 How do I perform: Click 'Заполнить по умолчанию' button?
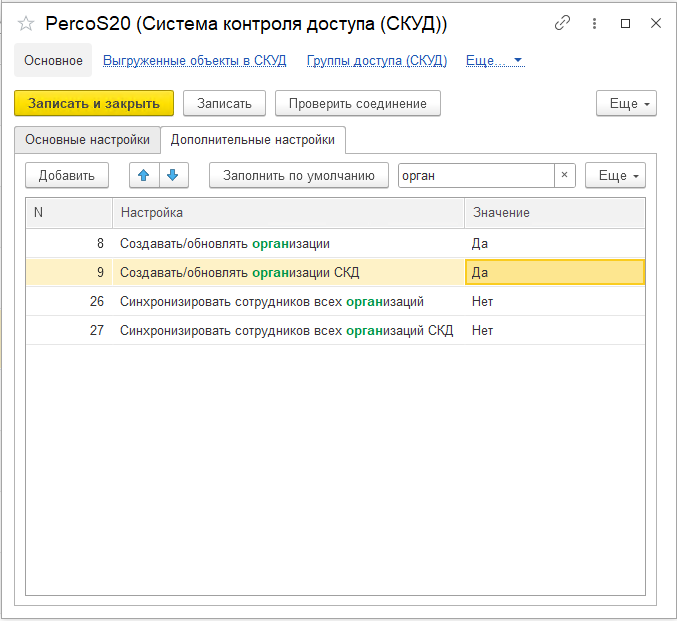[x=298, y=175]
